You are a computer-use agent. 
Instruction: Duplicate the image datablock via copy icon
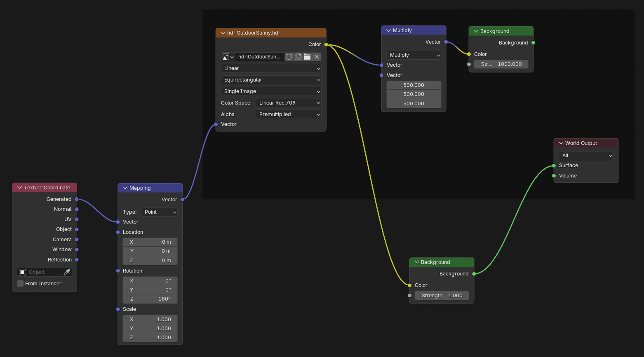pyautogui.click(x=298, y=56)
